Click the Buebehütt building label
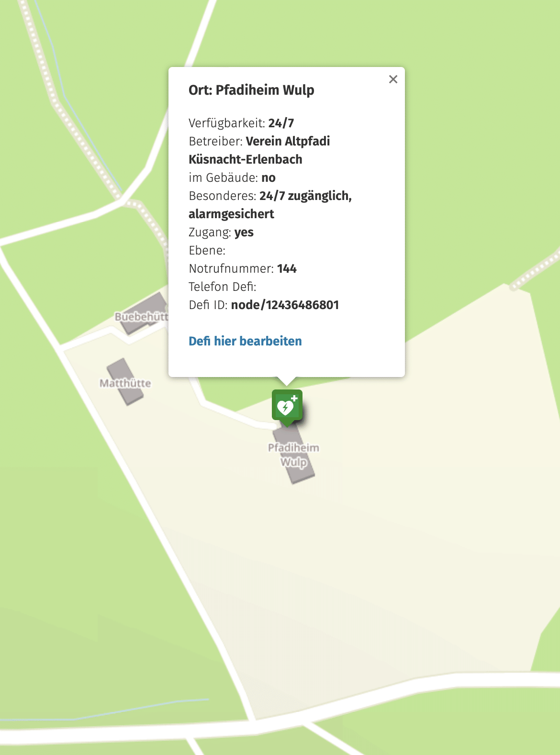 (142, 317)
